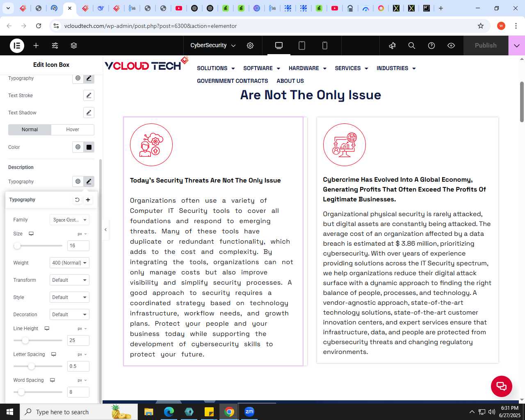The height and width of the screenshot is (420, 525).
Task: Open the Transform dropdown
Action: point(69,280)
